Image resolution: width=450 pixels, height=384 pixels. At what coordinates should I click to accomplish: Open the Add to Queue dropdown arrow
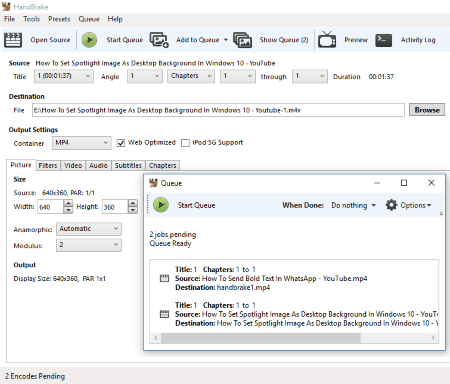tap(226, 40)
